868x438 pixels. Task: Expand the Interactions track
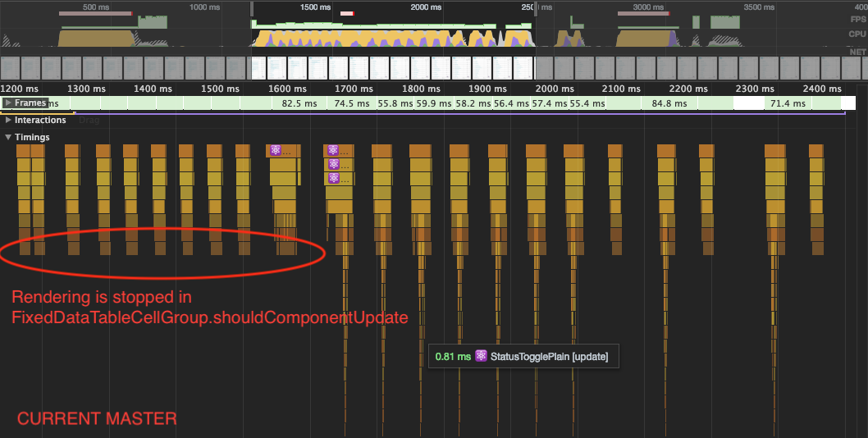coord(7,120)
